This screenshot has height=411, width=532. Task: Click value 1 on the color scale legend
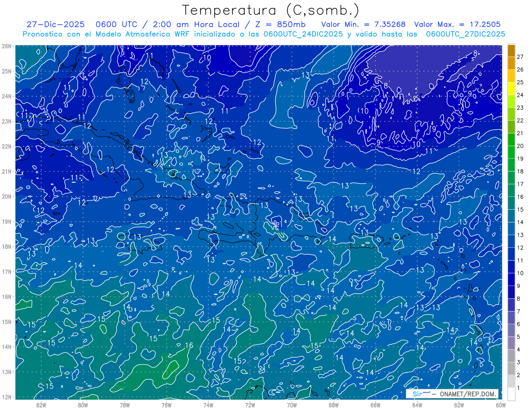click(x=519, y=388)
